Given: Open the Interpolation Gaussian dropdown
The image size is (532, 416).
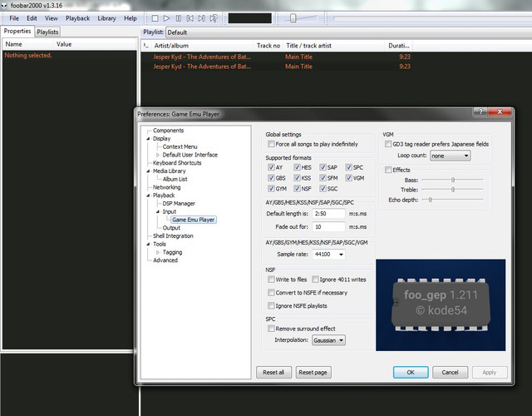Looking at the screenshot, I should (328, 340).
